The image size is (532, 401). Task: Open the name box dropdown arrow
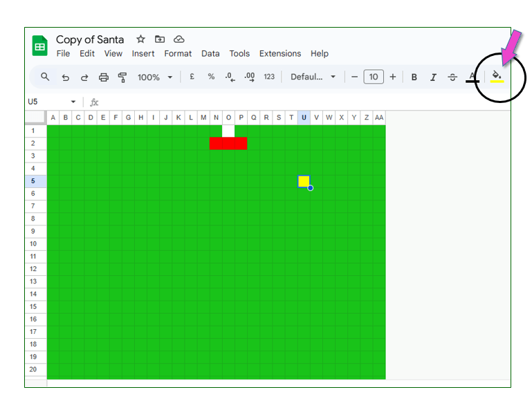[x=73, y=102]
